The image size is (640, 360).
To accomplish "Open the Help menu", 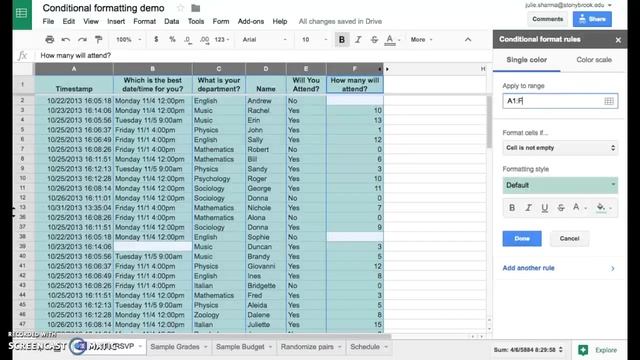I will tap(280, 21).
